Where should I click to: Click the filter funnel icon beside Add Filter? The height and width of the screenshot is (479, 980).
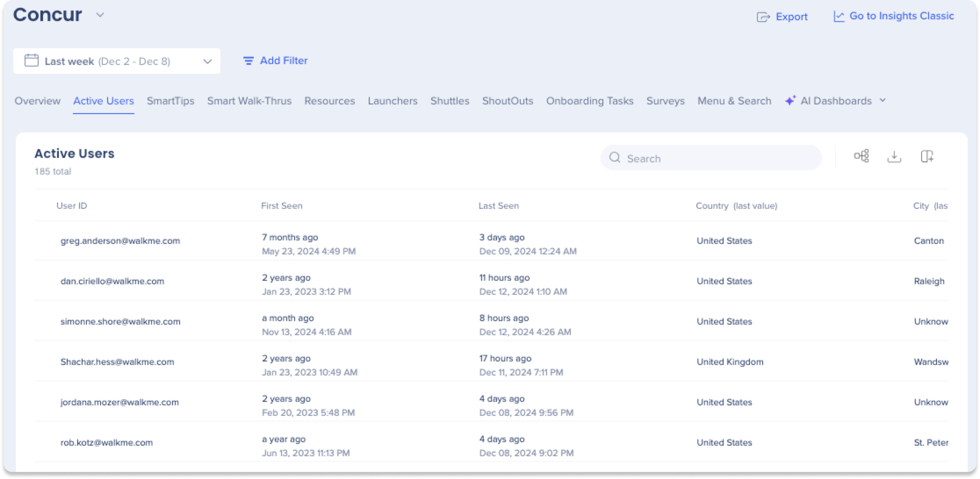pos(247,61)
